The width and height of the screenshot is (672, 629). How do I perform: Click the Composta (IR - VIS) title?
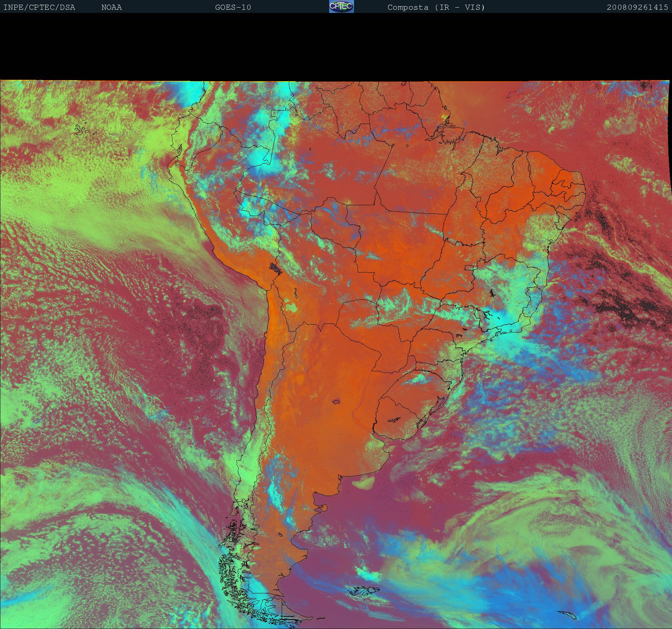[436, 7]
